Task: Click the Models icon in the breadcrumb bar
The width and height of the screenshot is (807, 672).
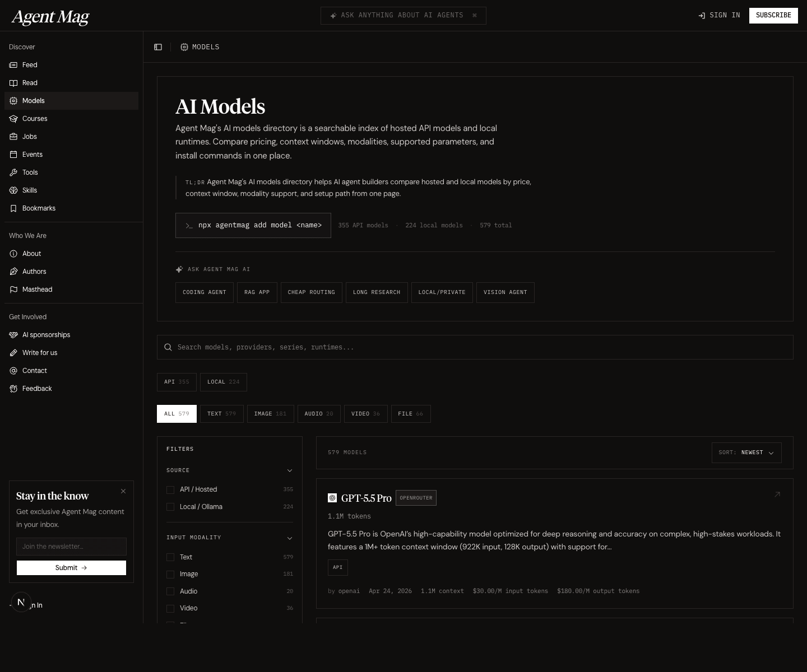Action: (184, 47)
